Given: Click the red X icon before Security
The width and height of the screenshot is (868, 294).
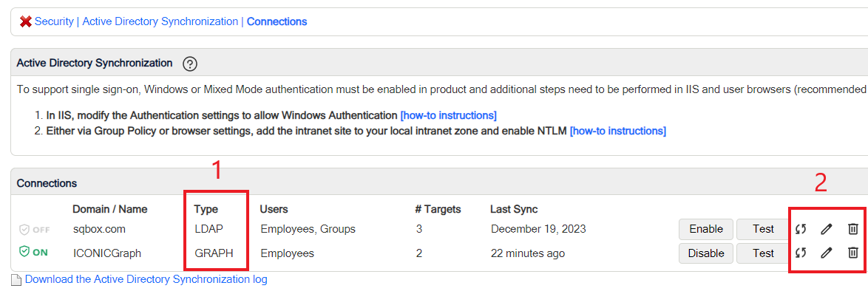Looking at the screenshot, I should pyautogui.click(x=25, y=21).
